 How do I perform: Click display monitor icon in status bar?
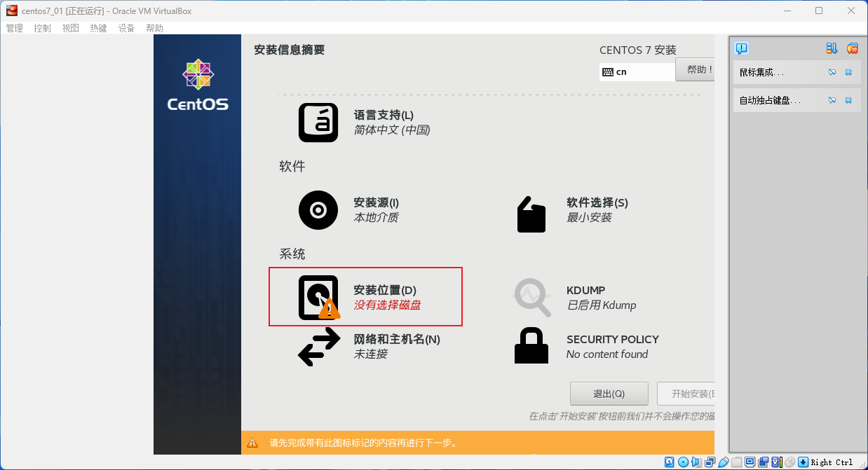pyautogui.click(x=750, y=462)
